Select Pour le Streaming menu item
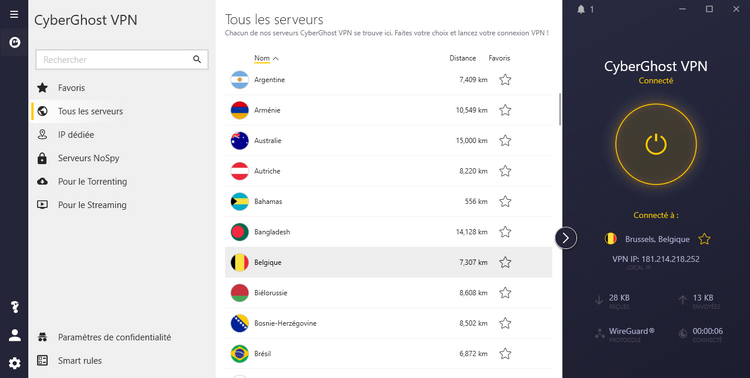The image size is (750, 378). [92, 205]
